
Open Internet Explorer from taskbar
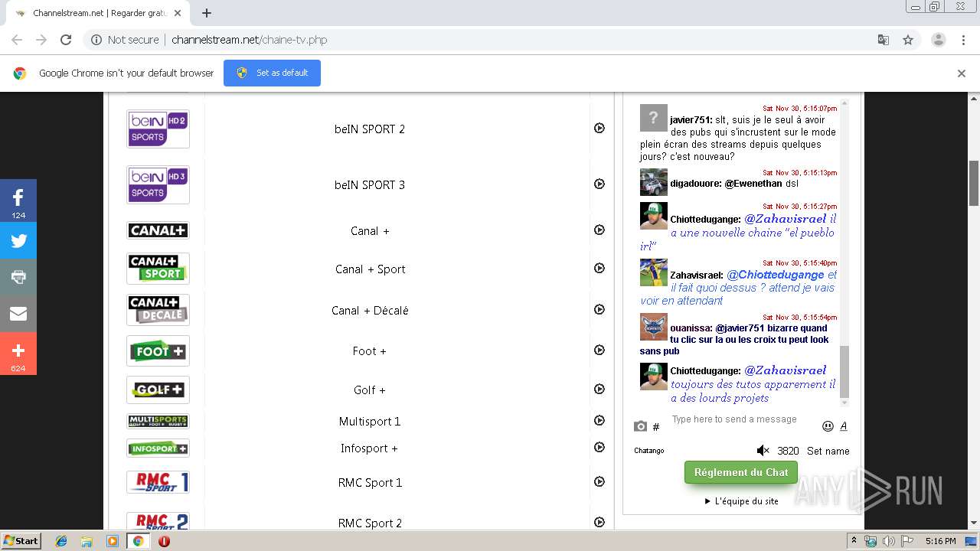point(61,541)
